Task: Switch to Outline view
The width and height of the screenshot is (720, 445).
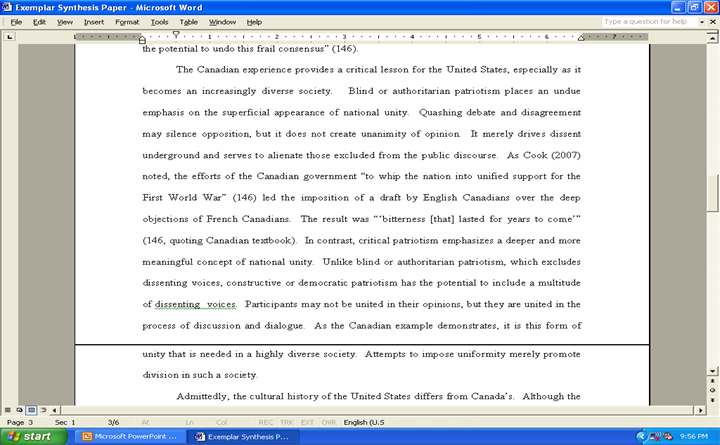Action: pyautogui.click(x=43, y=410)
